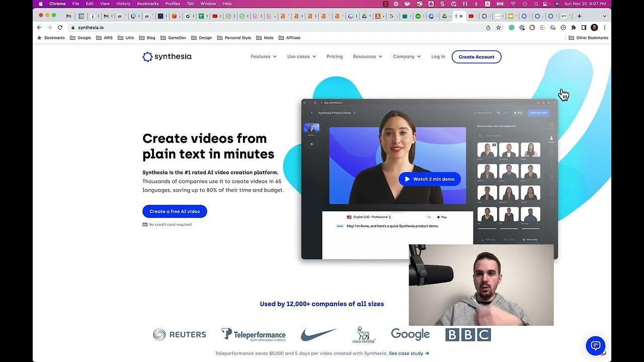Open the Company dropdown menu
The width and height of the screenshot is (644, 362).
click(x=407, y=57)
